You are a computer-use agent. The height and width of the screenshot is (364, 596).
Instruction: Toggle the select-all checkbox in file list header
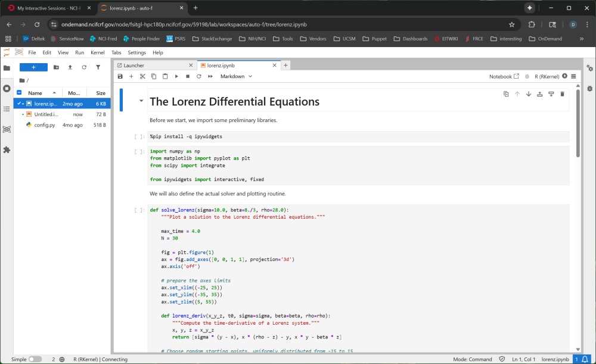(20, 93)
